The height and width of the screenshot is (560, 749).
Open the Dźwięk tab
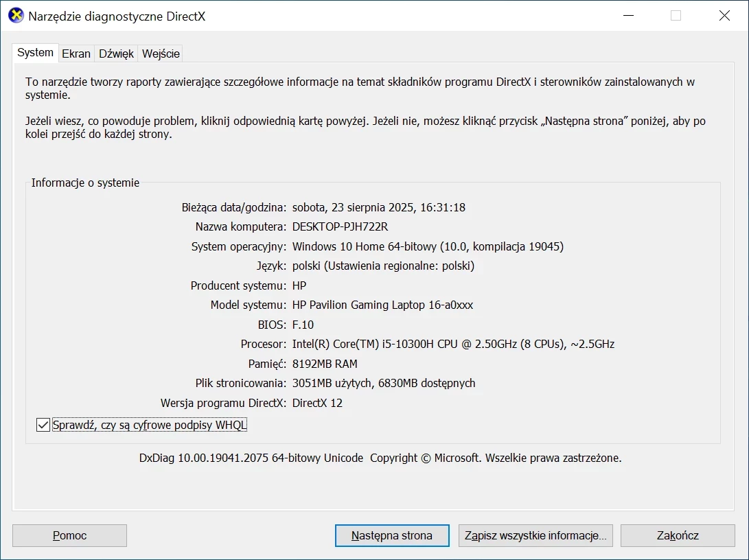pyautogui.click(x=116, y=54)
